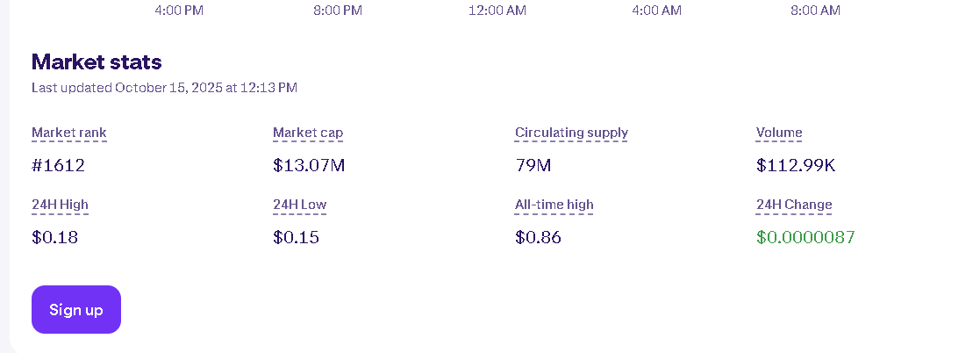Screen dimensions: 980x353
Task: Click the Sign up button
Action: 76,310
